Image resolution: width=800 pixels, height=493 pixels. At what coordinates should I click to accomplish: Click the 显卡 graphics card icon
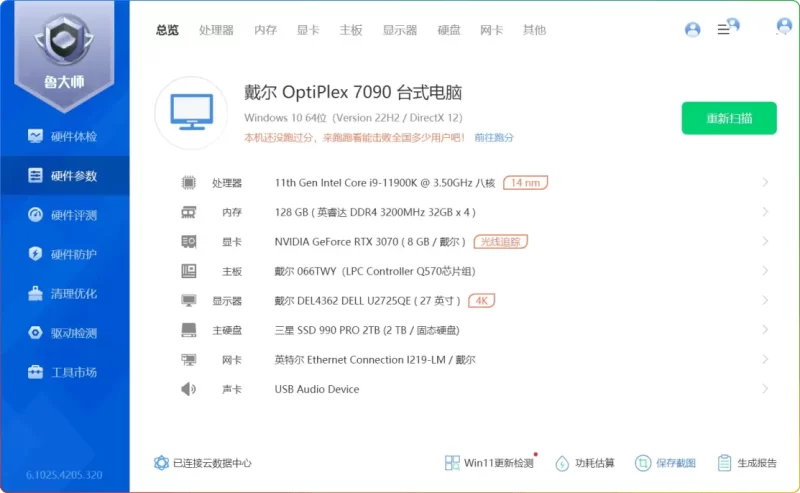point(188,241)
